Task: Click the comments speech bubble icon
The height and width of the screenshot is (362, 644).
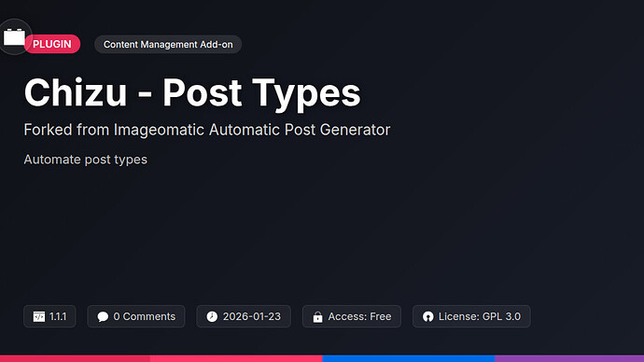Action: pos(103,316)
